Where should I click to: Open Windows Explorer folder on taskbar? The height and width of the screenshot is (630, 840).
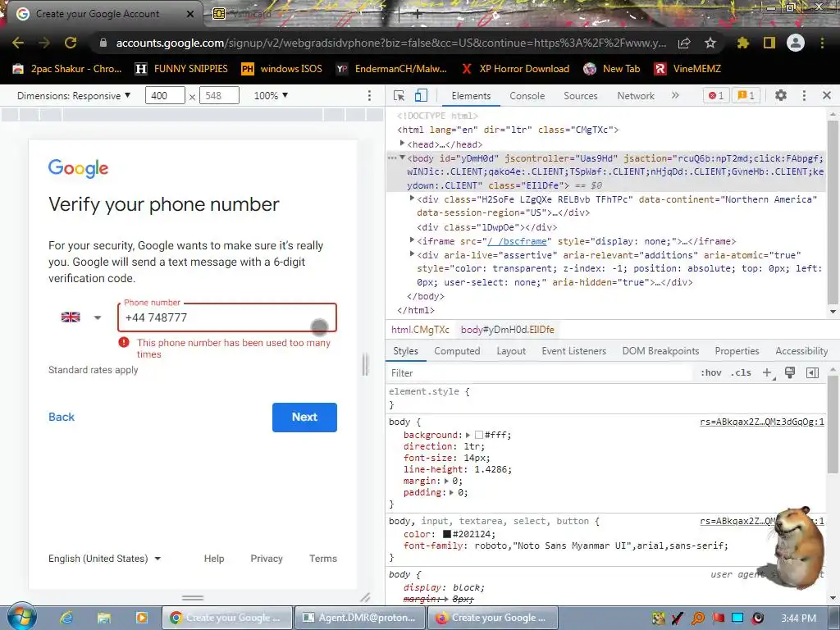pyautogui.click(x=104, y=618)
